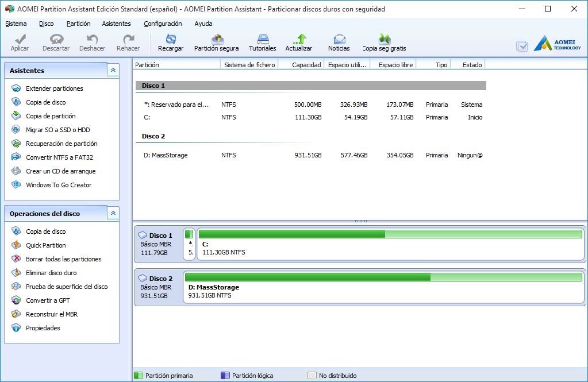
Task: Click the AOMEI Technology logo
Action: click(558, 44)
